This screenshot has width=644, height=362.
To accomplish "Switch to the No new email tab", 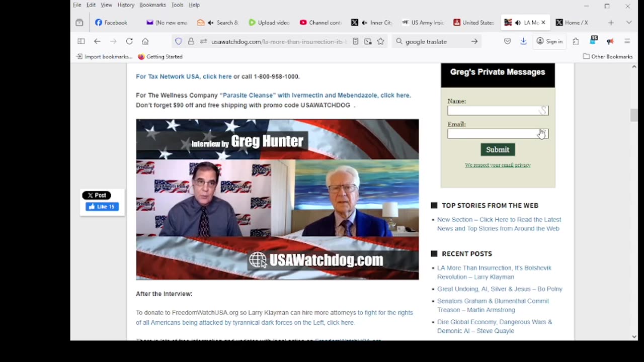I will [x=167, y=23].
